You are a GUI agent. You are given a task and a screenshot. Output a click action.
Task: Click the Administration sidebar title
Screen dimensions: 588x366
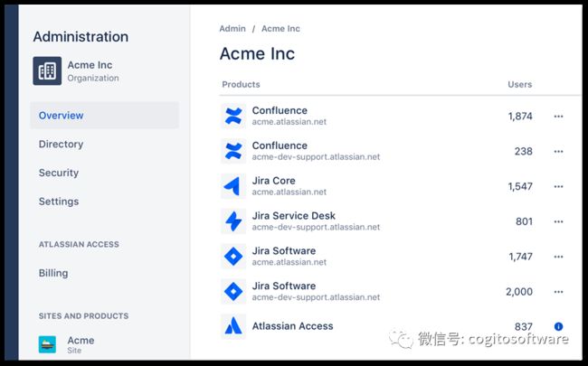(81, 37)
